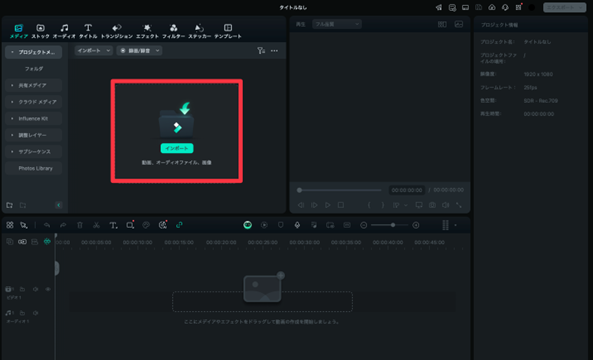
Task: Open the テンプレート tab
Action: [228, 31]
